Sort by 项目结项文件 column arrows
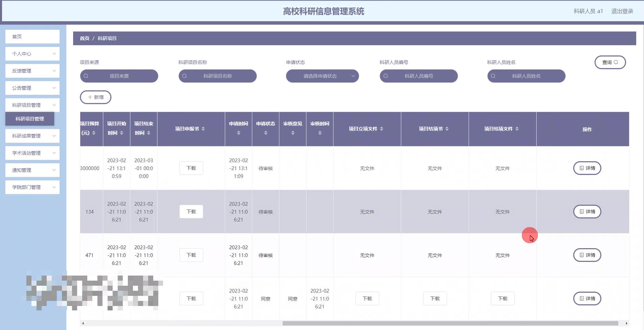This screenshot has width=644, height=330. [517, 129]
